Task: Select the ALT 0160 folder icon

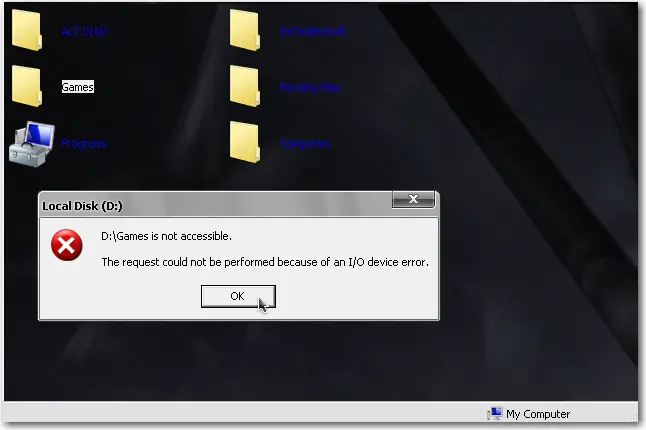Action: (x=27, y=31)
